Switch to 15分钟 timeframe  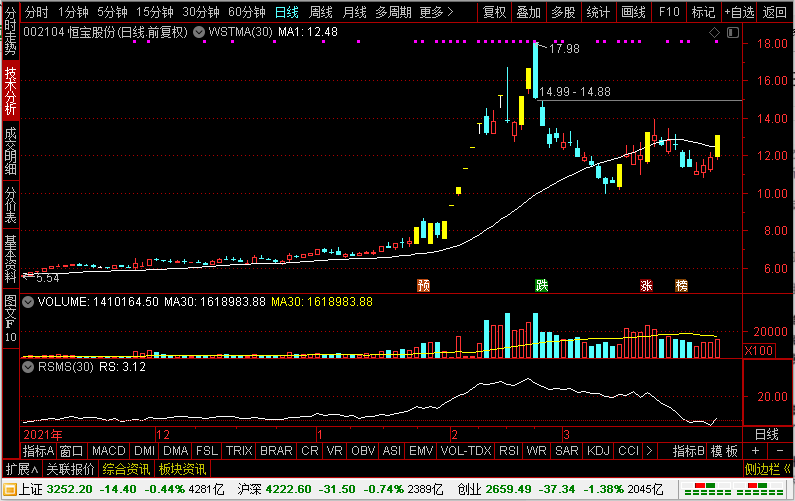pyautogui.click(x=154, y=12)
